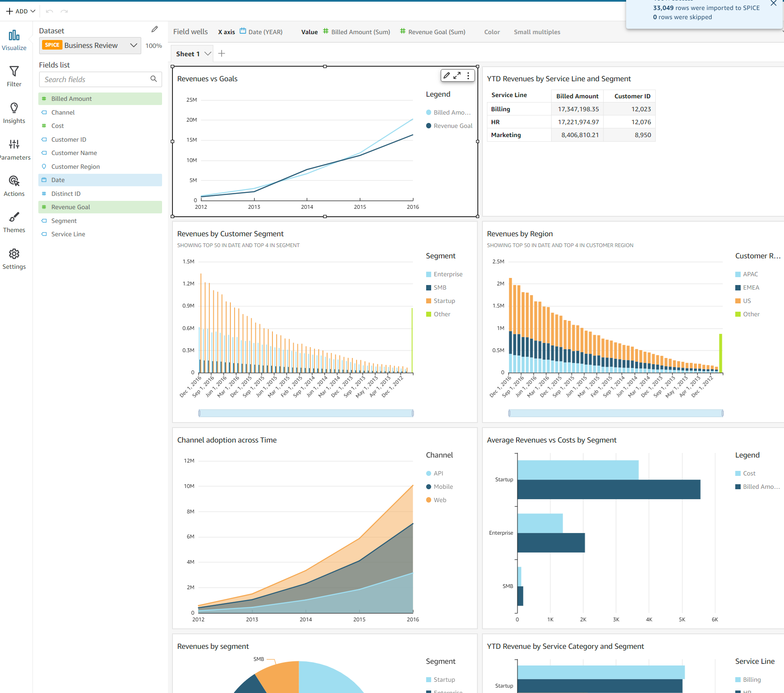
Task: Open the Insights panel
Action: (14, 113)
